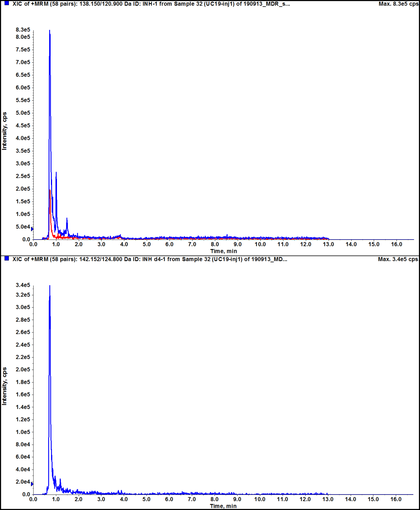Click the 8.0 tick on the bottom time axis
Screen dimensions: 420x510
(214, 499)
